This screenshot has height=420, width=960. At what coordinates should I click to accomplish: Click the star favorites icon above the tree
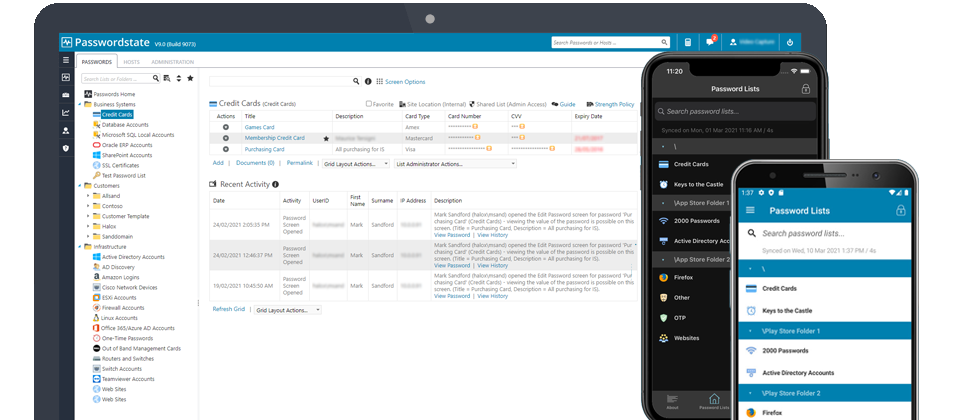tap(190, 78)
